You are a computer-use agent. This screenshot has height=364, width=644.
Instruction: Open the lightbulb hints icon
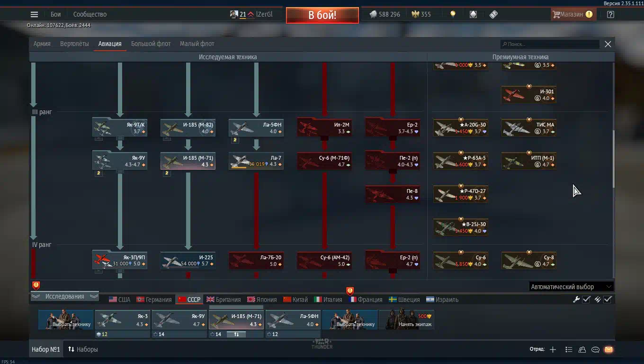pos(453,14)
